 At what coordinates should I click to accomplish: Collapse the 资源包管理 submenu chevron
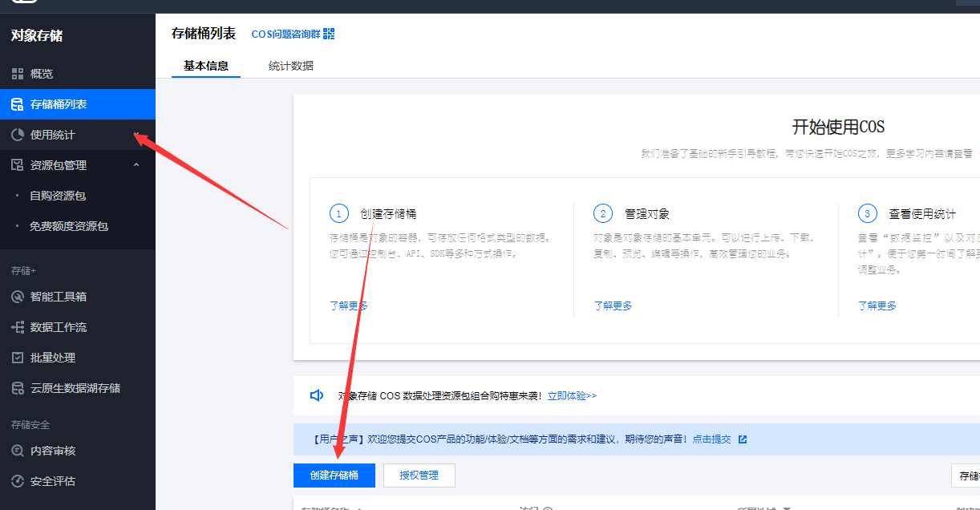(x=136, y=165)
